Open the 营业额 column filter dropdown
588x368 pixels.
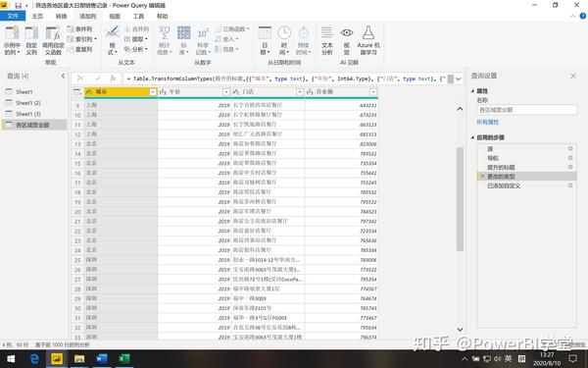(373, 92)
